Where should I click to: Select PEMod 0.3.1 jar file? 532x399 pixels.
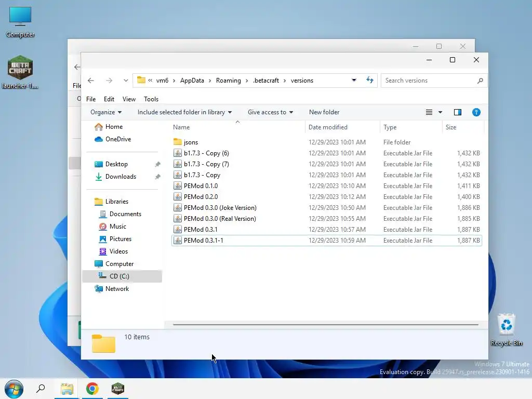(326, 229)
